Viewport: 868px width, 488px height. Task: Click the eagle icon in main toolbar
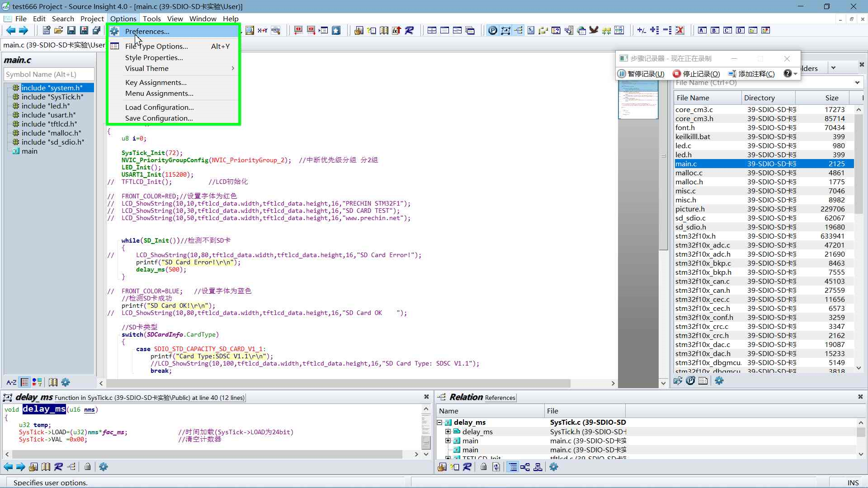pos(594,30)
